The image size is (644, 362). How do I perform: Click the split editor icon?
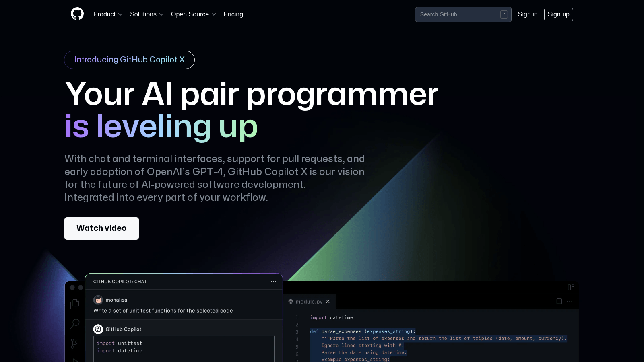click(x=559, y=301)
